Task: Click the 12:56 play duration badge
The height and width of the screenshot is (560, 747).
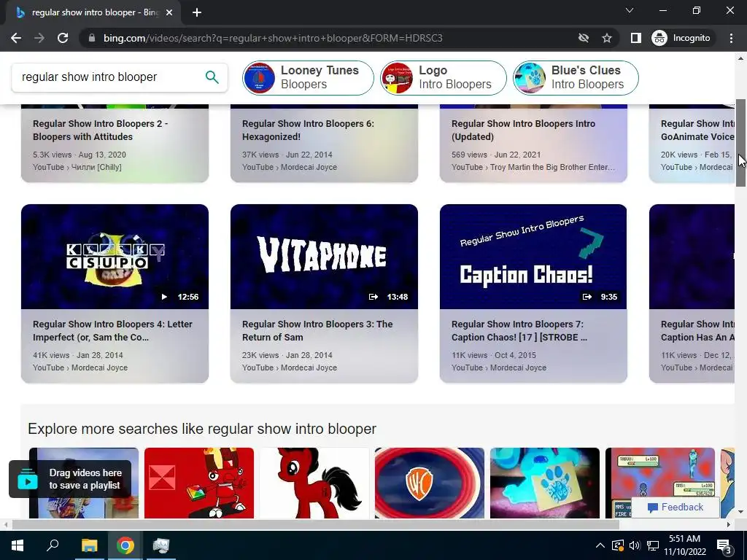Action: coord(179,297)
